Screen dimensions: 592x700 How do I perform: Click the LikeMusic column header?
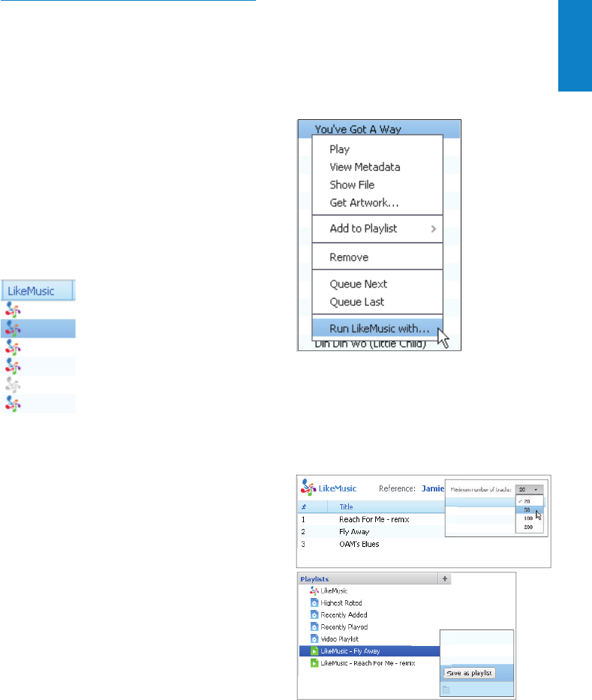point(38,290)
